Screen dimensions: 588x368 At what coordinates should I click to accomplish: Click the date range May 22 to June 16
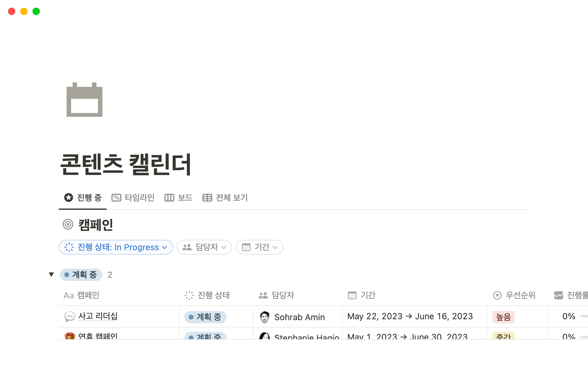(x=410, y=316)
